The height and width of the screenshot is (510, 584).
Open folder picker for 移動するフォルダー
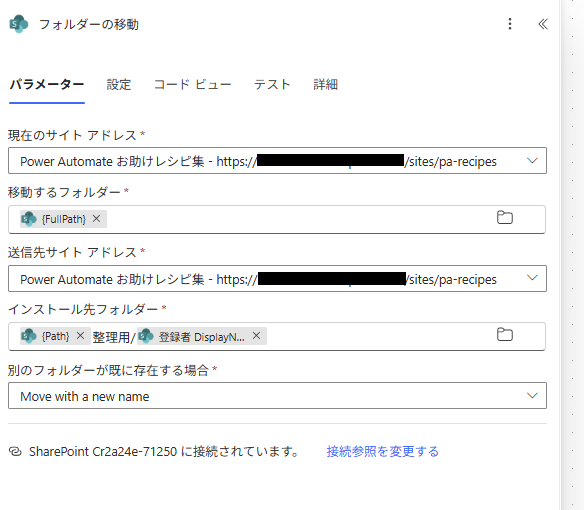[505, 218]
